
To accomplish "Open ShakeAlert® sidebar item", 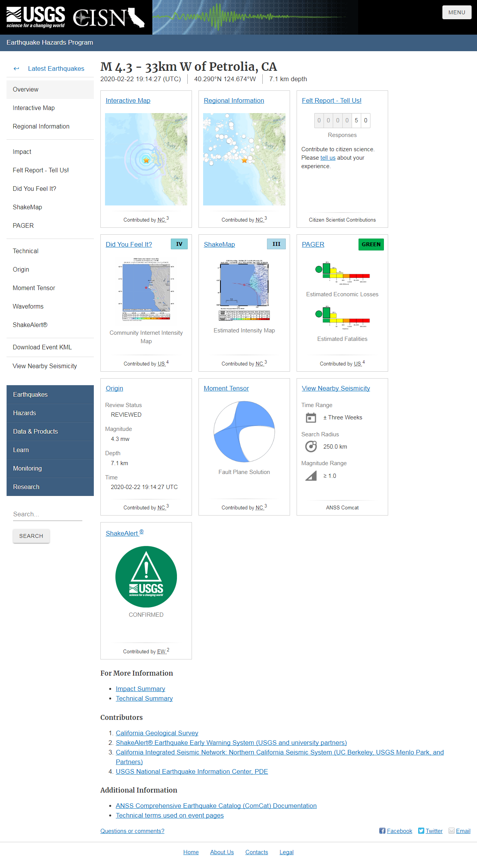I will click(50, 325).
